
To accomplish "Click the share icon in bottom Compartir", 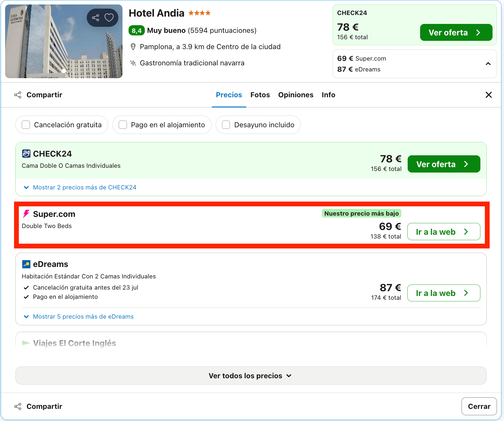I will point(18,406).
